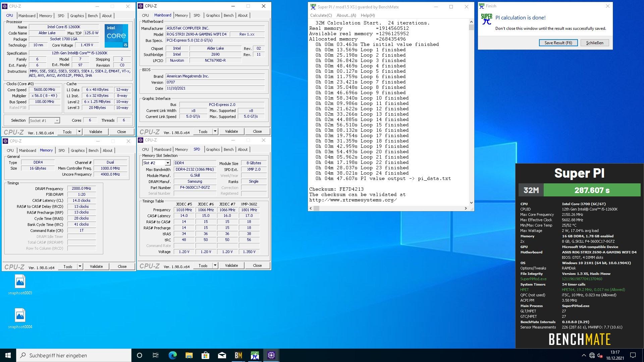The height and width of the screenshot is (362, 644).
Task: Open Task View in taskbar
Action: click(x=156, y=355)
